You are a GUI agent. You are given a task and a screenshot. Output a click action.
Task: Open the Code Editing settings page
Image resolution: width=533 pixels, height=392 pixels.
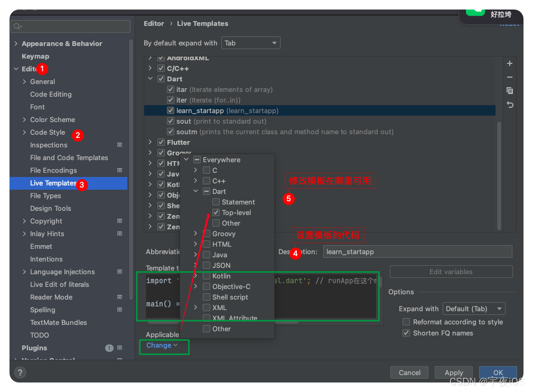[51, 94]
